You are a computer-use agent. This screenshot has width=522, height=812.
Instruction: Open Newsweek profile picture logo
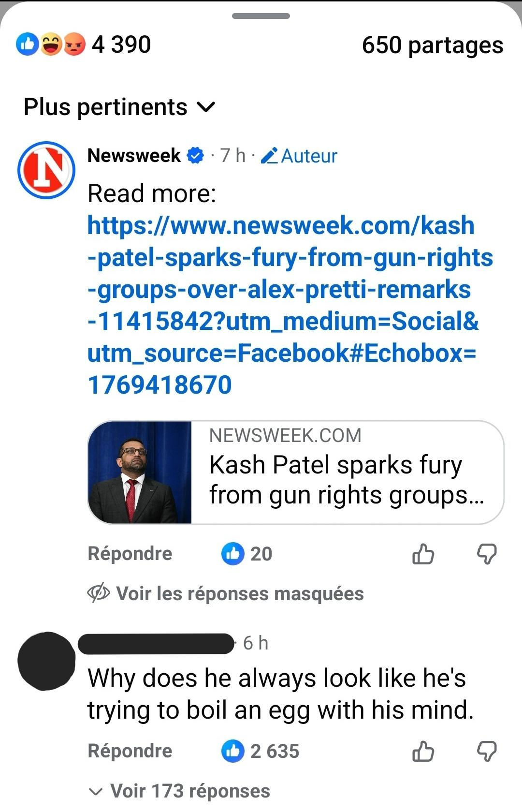pos(46,170)
